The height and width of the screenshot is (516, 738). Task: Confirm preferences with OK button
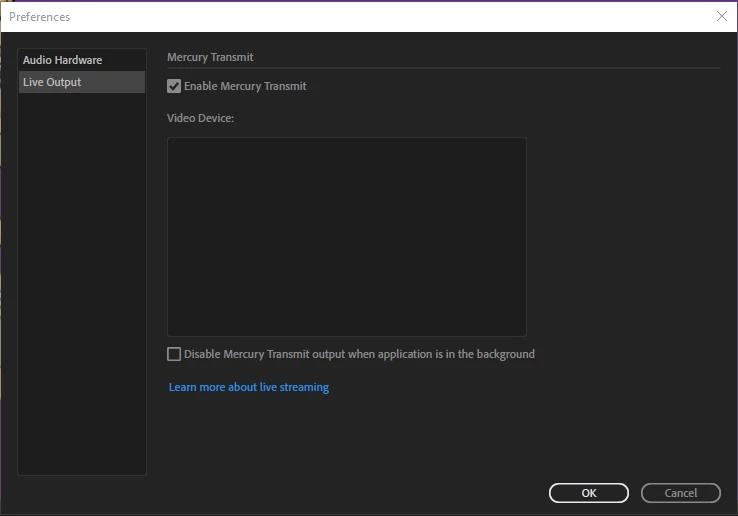pyautogui.click(x=588, y=493)
